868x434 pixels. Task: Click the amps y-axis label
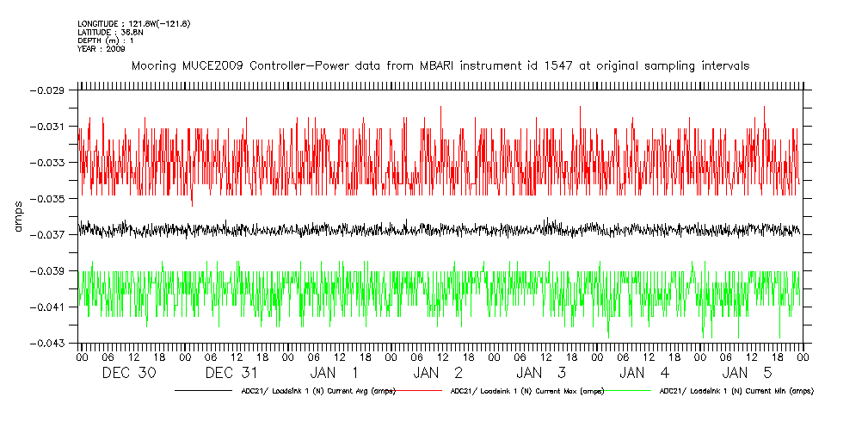pyautogui.click(x=17, y=216)
